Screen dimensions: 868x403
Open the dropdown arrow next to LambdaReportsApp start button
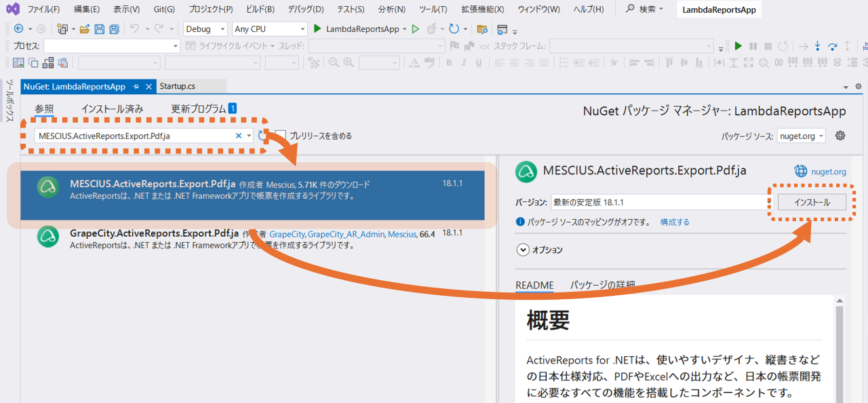[x=405, y=29]
